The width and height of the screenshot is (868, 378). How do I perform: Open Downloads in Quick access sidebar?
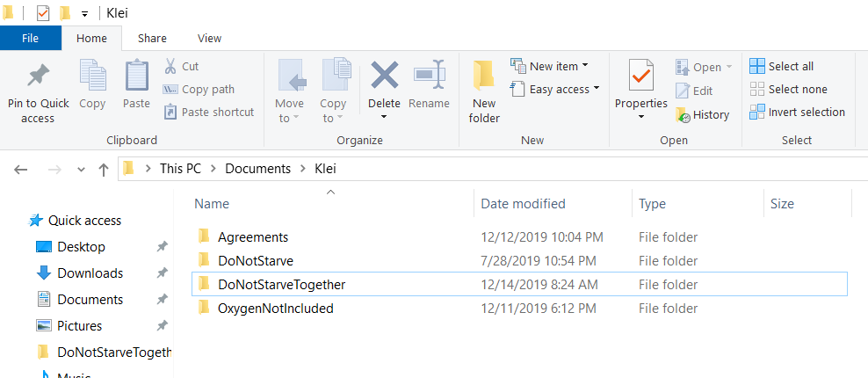click(90, 273)
